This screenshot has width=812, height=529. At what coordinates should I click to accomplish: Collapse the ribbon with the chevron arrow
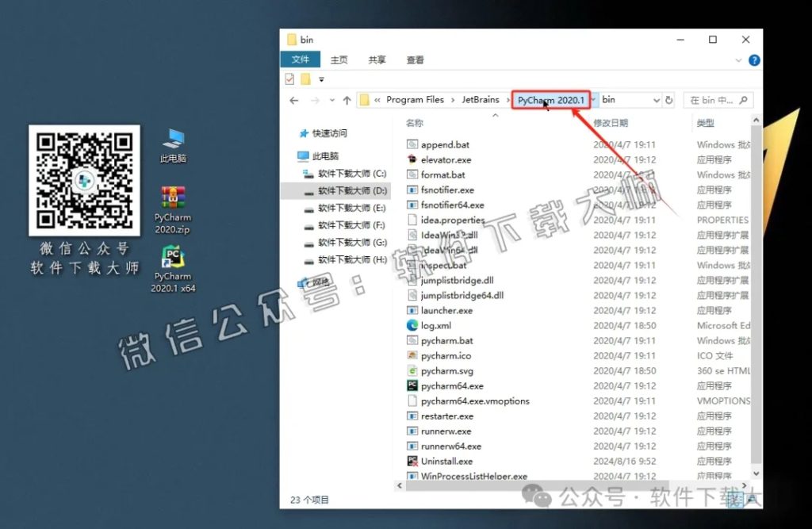click(x=738, y=59)
